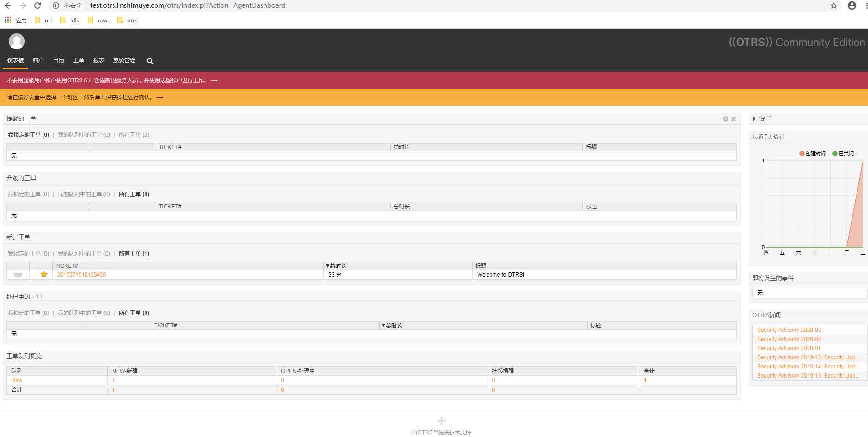Open the 报表 menu
The height and width of the screenshot is (437, 868).
tap(99, 60)
